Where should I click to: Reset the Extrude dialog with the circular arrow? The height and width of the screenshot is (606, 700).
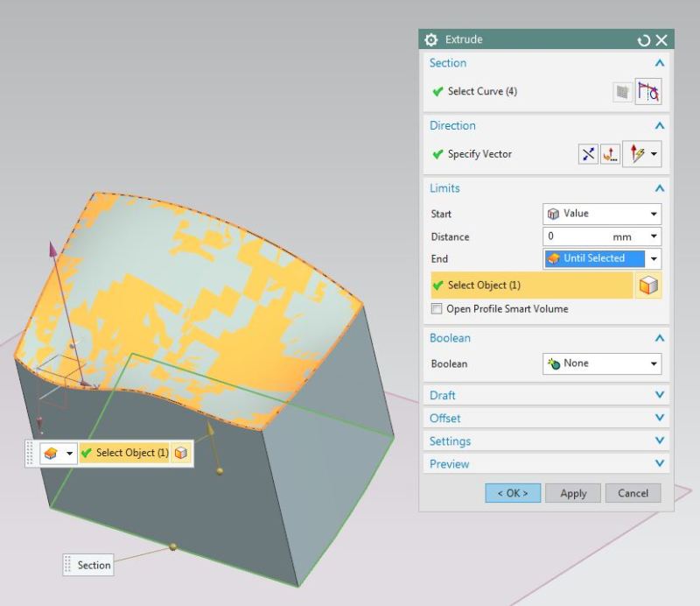[643, 40]
